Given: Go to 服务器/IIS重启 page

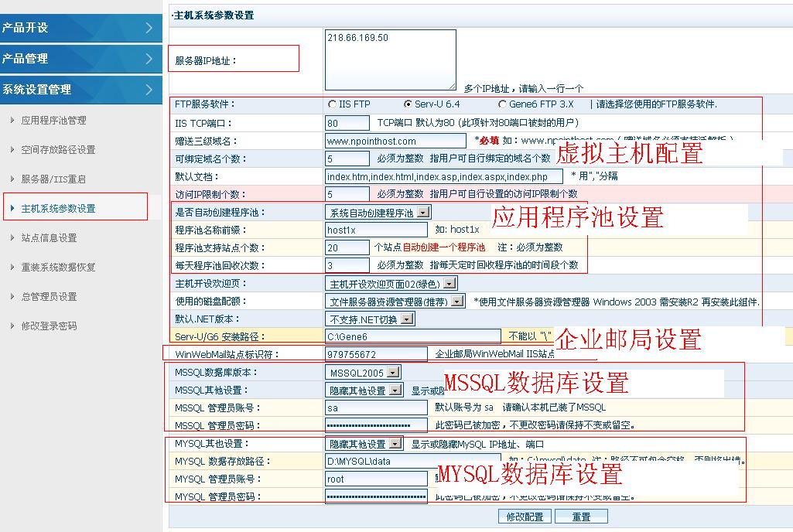Looking at the screenshot, I should (x=53, y=179).
